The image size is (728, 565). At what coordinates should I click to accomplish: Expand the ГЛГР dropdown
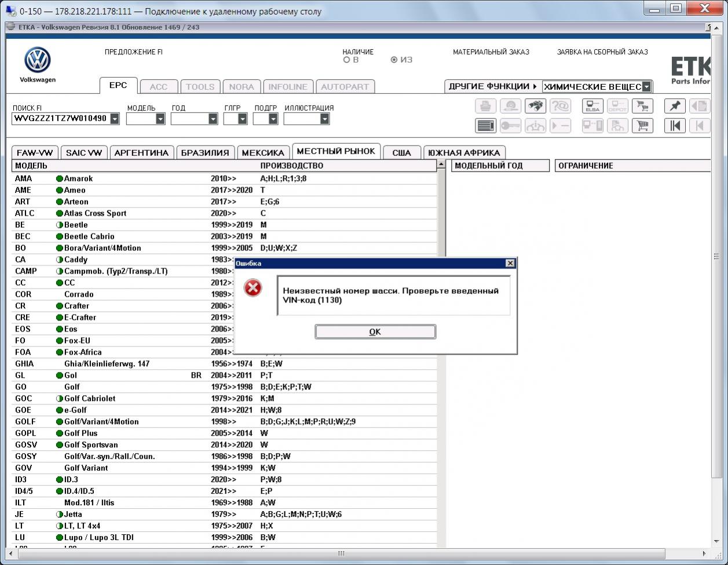243,119
